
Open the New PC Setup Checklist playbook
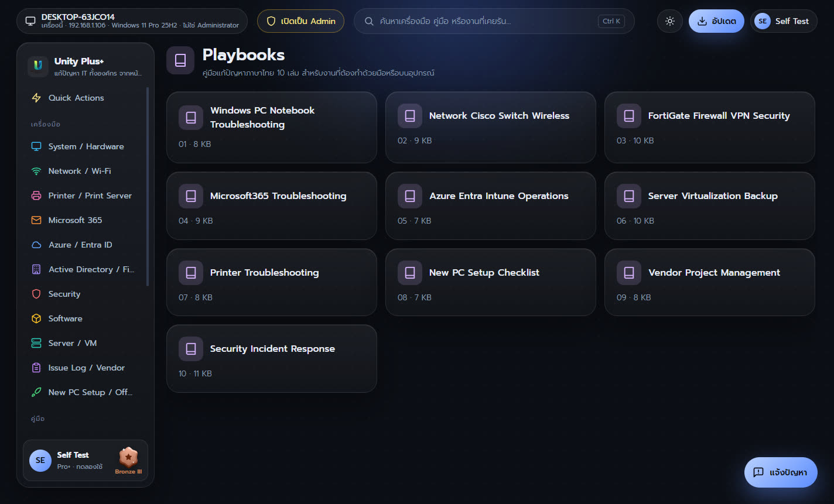pos(491,282)
